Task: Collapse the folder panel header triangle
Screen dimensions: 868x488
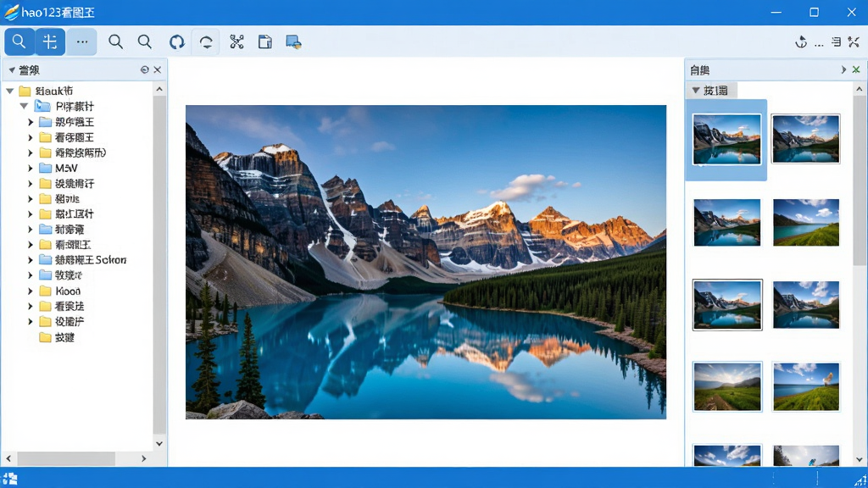Action: [x=12, y=70]
